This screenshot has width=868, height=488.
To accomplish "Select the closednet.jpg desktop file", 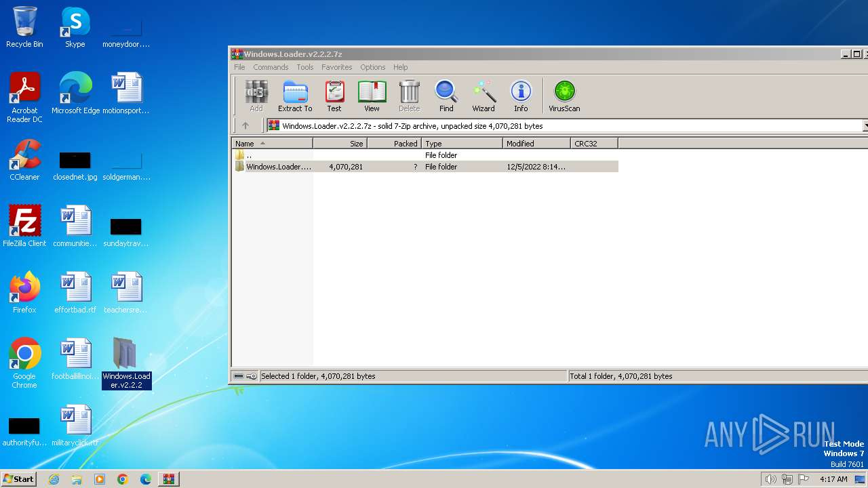I will [x=75, y=167].
